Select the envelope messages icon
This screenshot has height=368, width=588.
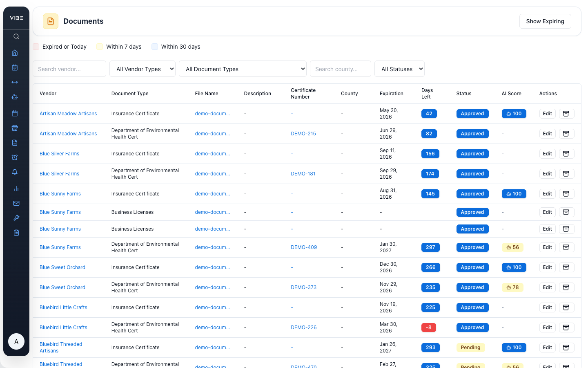tap(16, 203)
